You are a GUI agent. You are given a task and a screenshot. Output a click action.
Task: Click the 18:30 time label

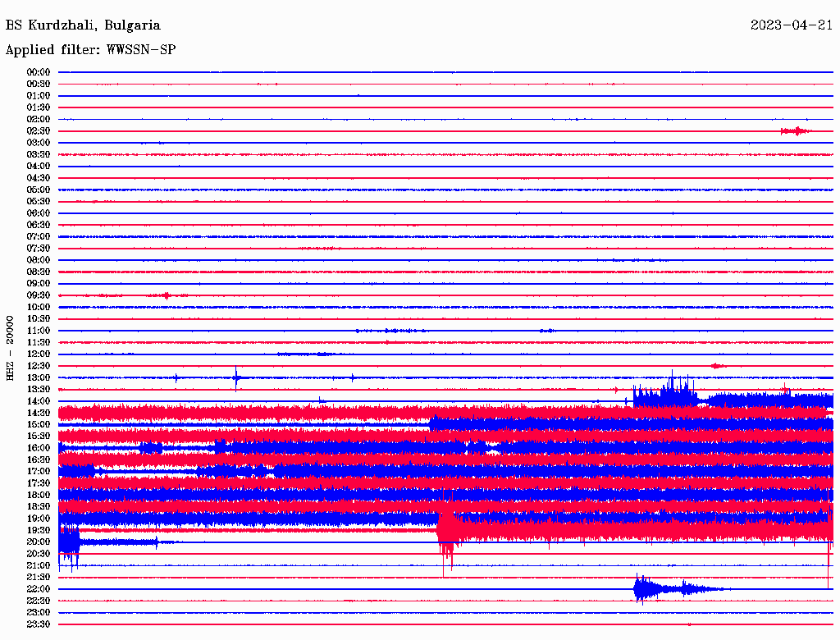(x=39, y=507)
